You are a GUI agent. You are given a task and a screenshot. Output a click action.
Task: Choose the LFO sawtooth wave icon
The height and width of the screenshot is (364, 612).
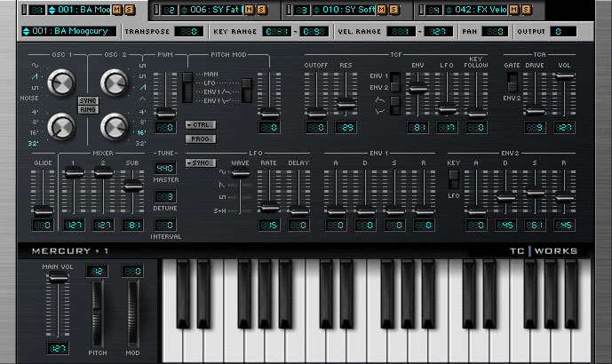(x=222, y=185)
